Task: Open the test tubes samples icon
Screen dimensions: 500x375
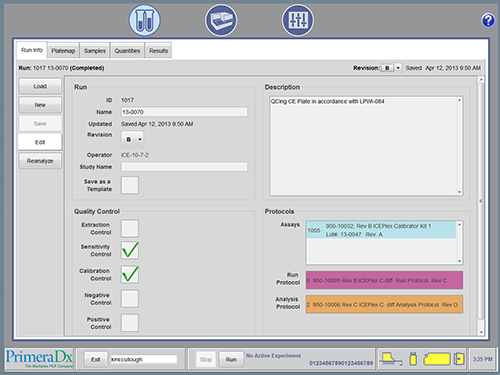Action: coord(144,20)
